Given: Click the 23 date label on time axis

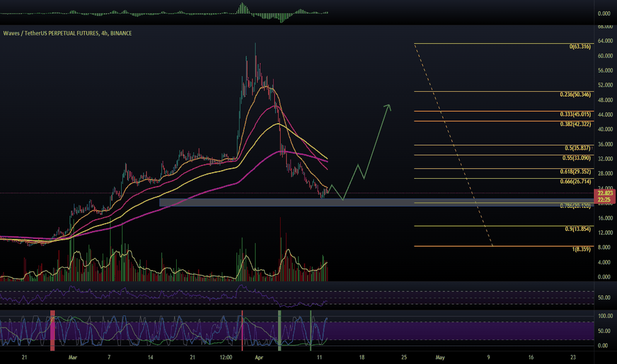Looking at the screenshot, I should [573, 357].
